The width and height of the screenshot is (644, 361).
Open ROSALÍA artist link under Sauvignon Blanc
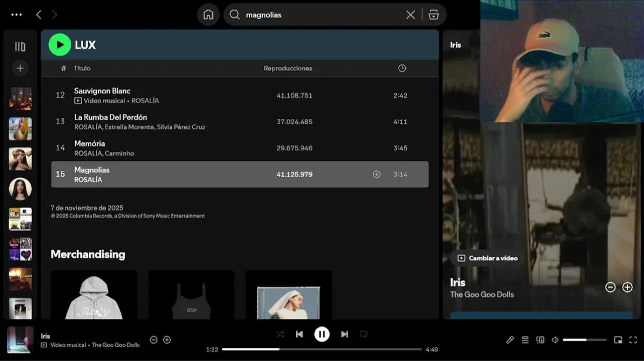[145, 101]
